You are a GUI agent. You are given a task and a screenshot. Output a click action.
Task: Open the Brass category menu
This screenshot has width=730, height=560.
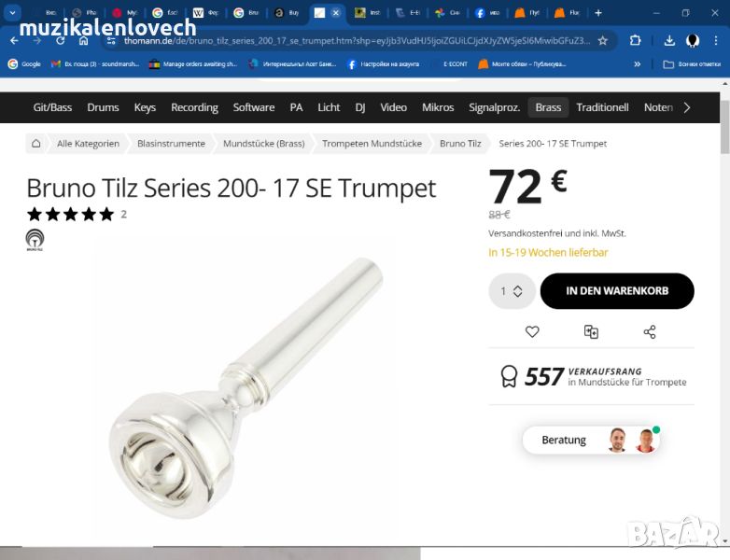click(x=548, y=107)
